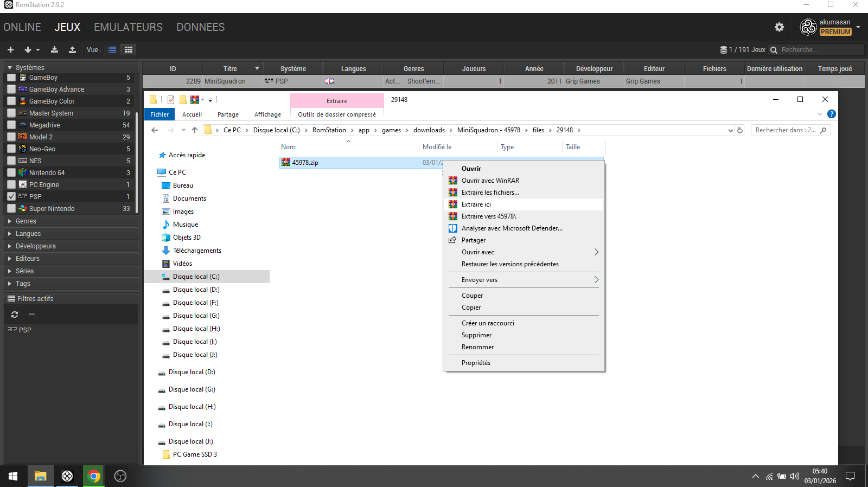Click the refresh icon under Filtres actifs
This screenshot has width=868, height=487.
pos(15,315)
